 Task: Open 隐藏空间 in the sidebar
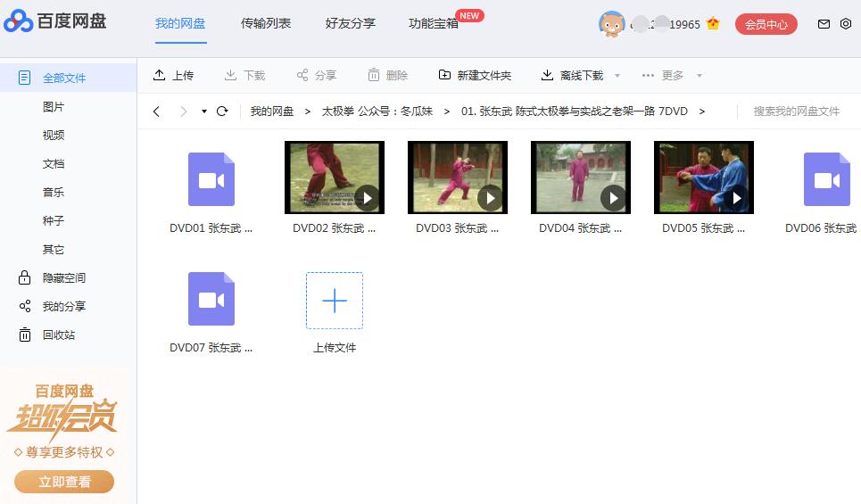coord(64,277)
